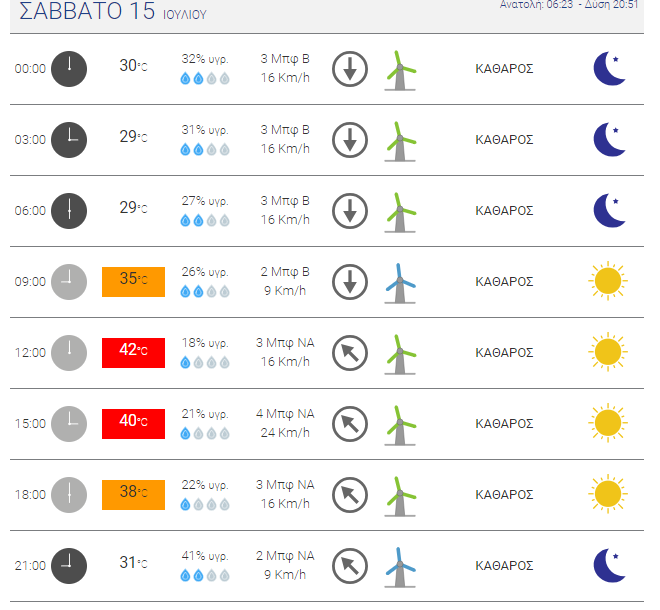The width and height of the screenshot is (660, 610).
Task: Click the wind direction arrow at 12:00
Action: tap(350, 353)
